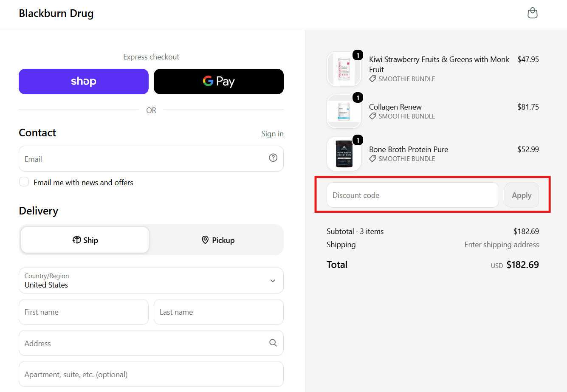Focus the First name field
567x392 pixels.
click(84, 312)
